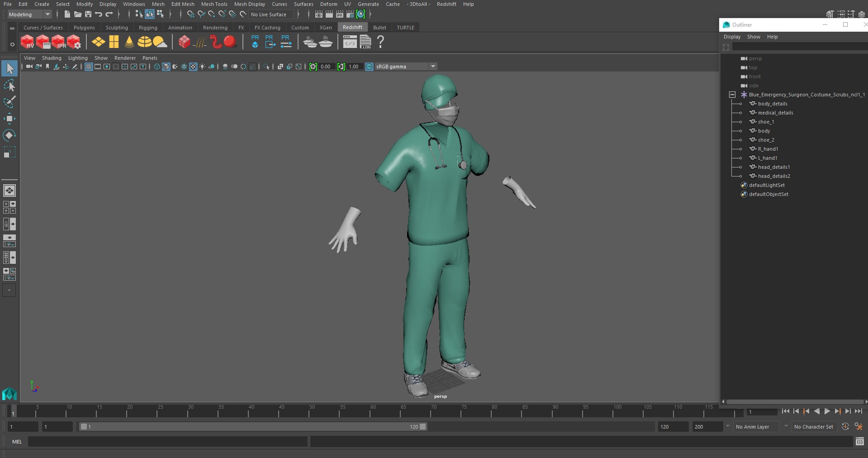
Task: Create Redshift spot light cone icon
Action: coord(129,42)
